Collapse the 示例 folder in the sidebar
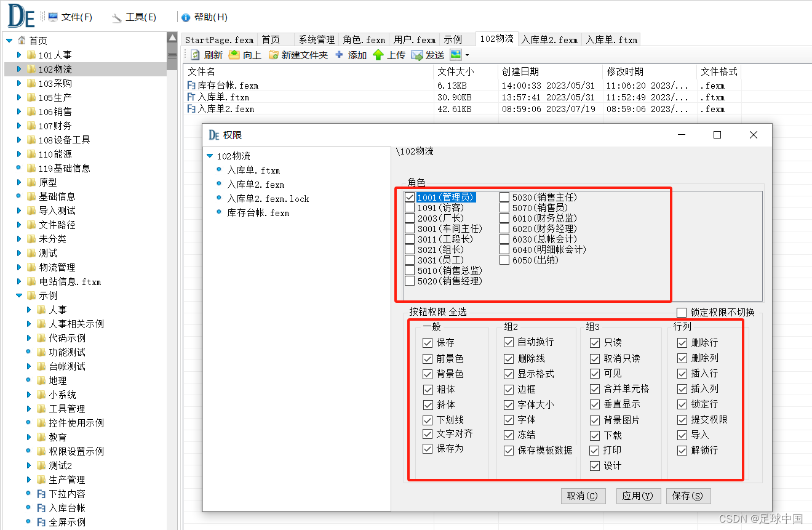 pyautogui.click(x=19, y=295)
